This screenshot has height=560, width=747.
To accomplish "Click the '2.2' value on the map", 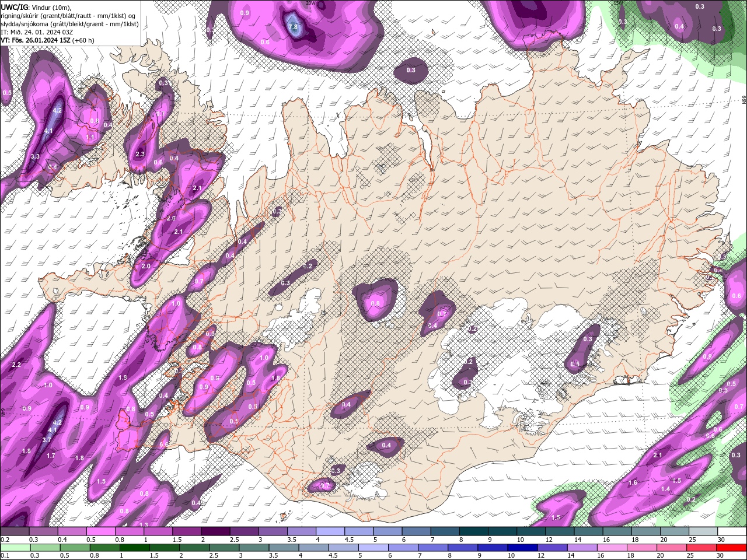I will coord(16,365).
